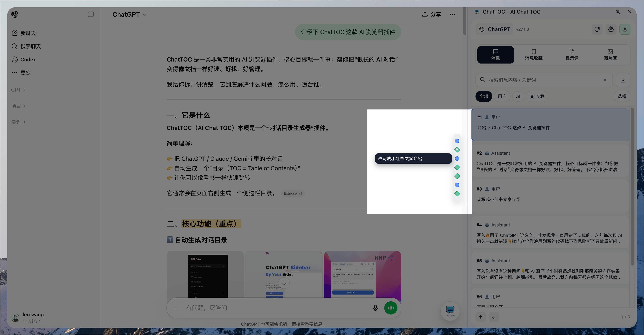Open the NNP purple image thumbnail
644x335 pixels.
362,274
